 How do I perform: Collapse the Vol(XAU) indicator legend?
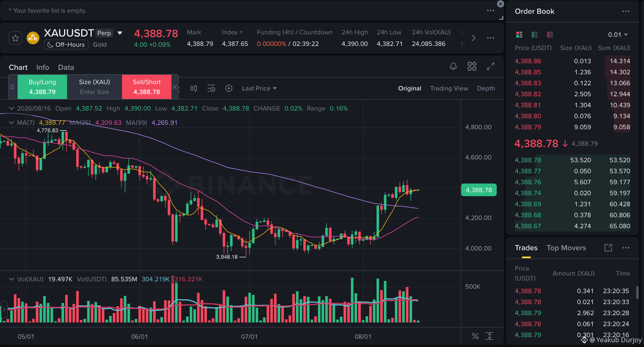[x=11, y=279]
